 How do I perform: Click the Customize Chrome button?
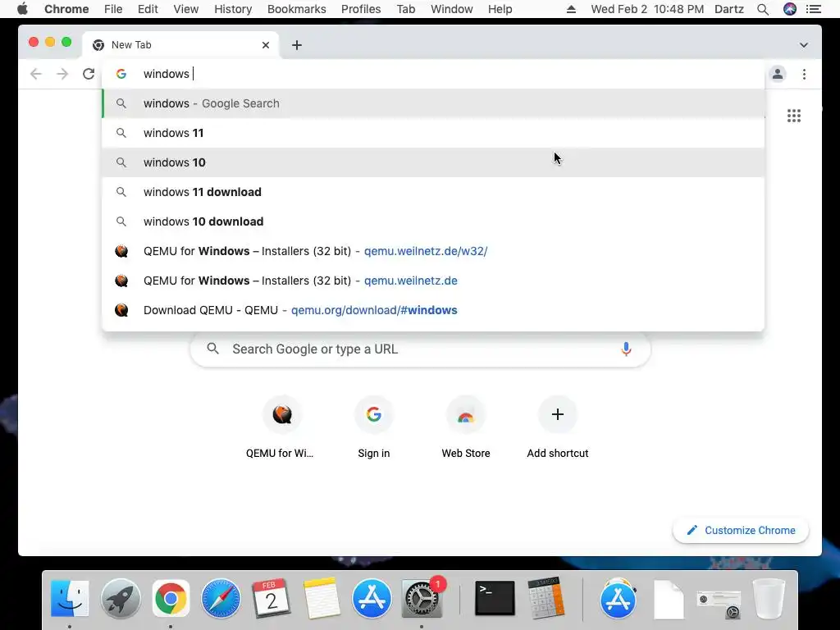[741, 531]
